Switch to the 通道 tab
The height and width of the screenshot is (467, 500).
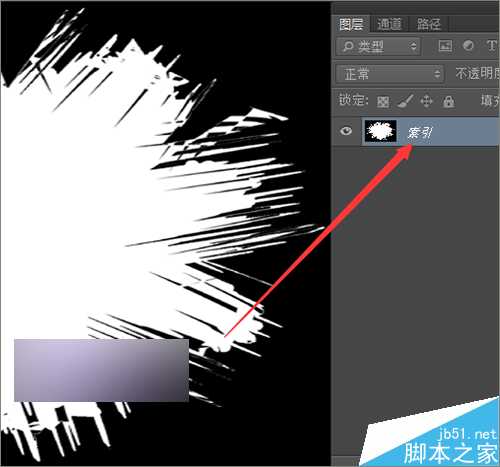click(389, 24)
